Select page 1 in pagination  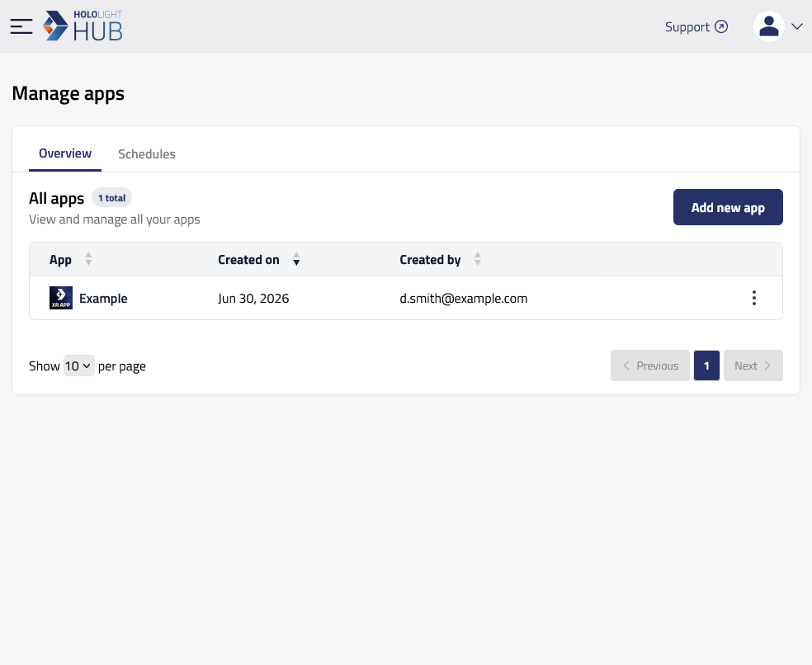(x=706, y=366)
